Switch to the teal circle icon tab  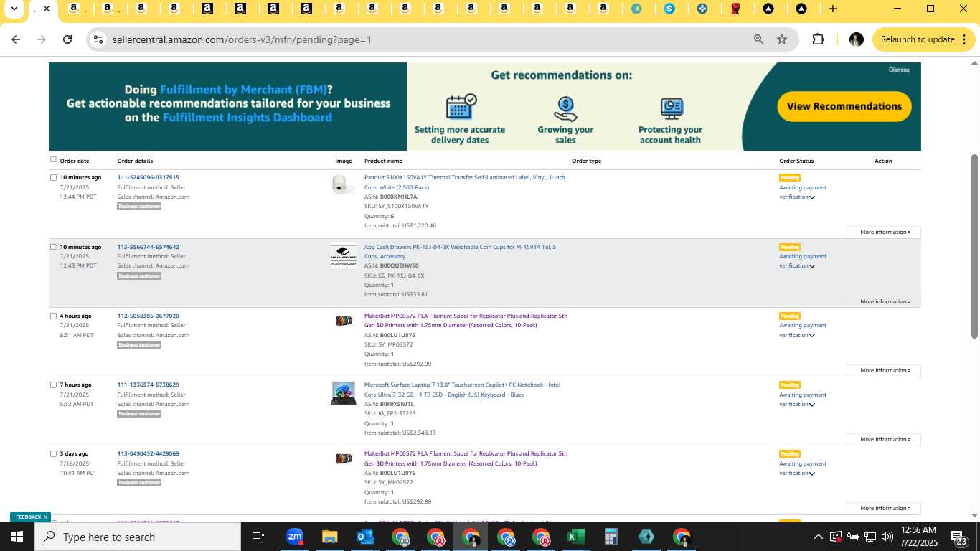click(636, 9)
